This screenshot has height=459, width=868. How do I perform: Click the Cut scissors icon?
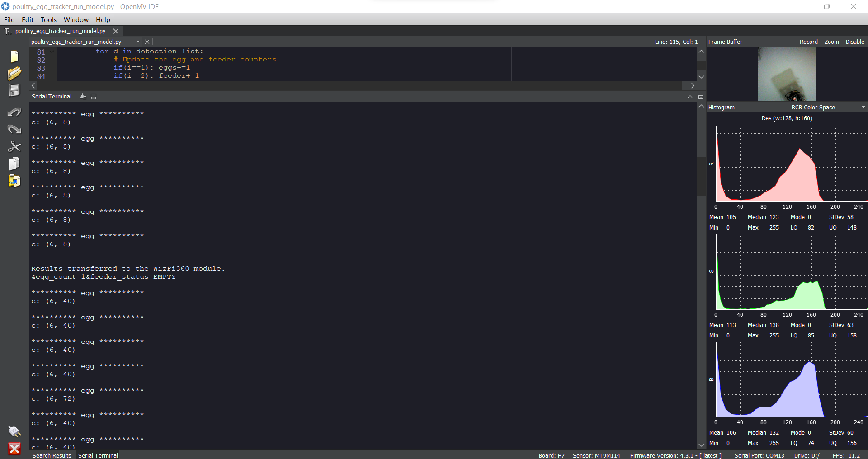pyautogui.click(x=14, y=146)
